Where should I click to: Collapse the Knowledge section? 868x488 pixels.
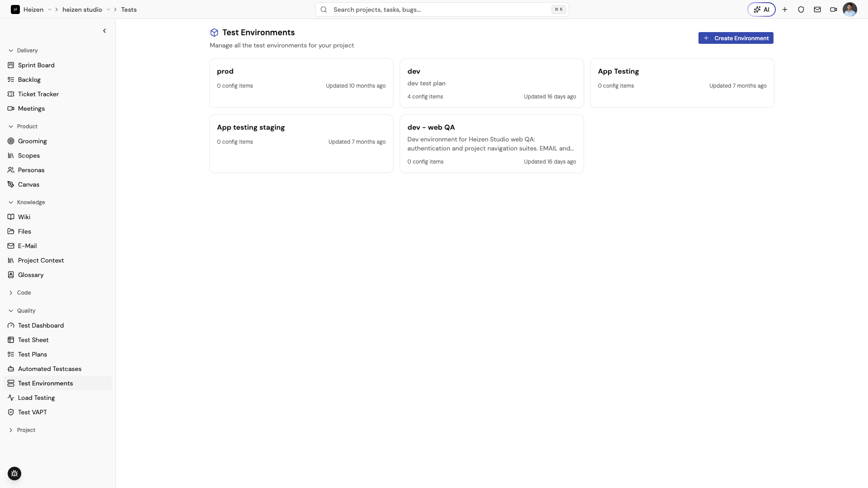(x=26, y=202)
